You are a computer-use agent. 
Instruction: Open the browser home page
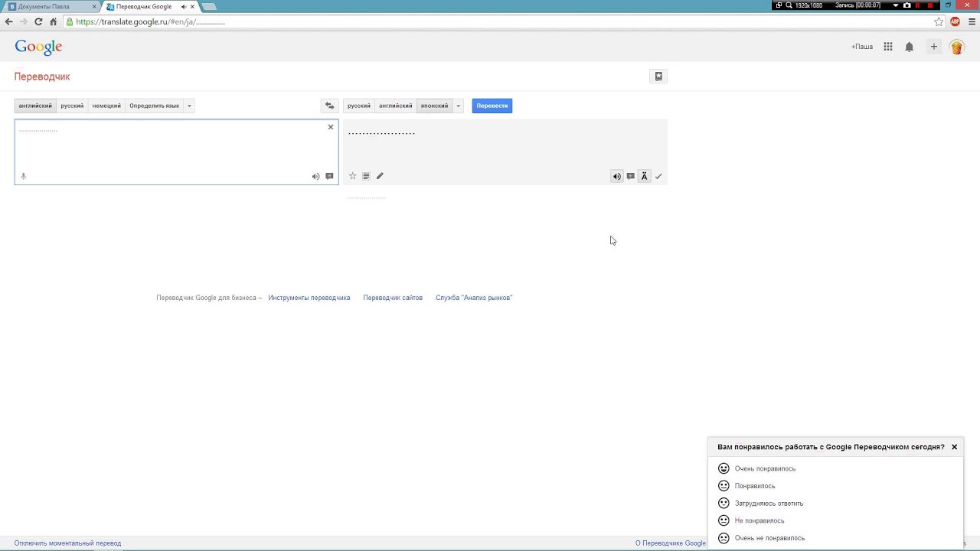[x=53, y=21]
